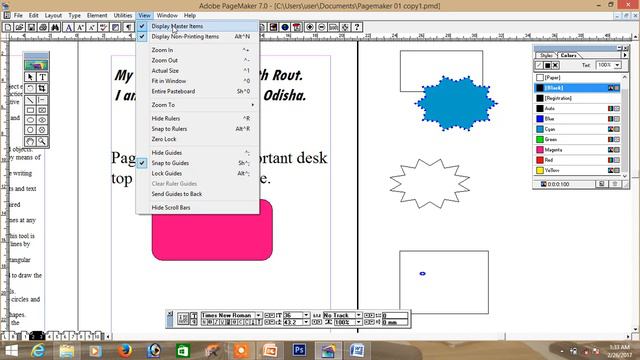Select the Rotating tool in the toolbox
640x360 pixels.
pyautogui.click(x=30, y=88)
